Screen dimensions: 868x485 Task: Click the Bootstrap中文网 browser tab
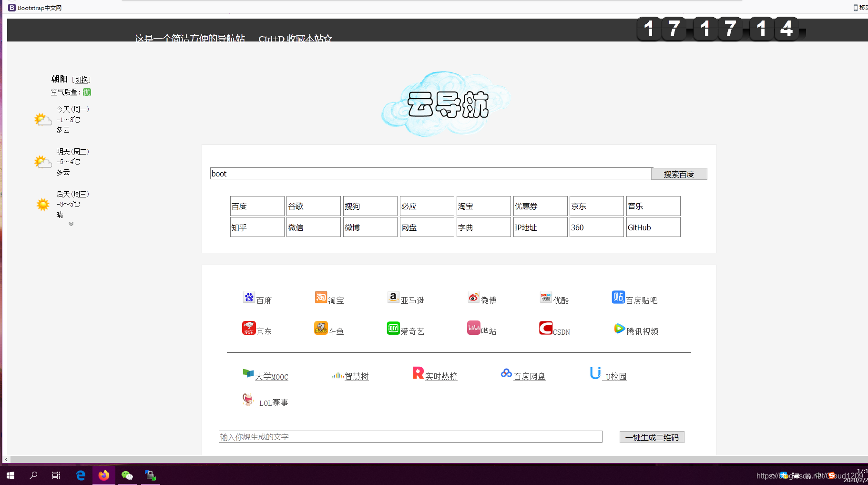point(35,8)
